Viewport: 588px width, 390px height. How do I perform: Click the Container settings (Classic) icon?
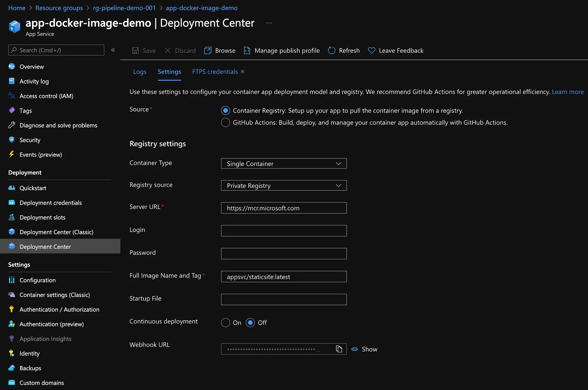[12, 295]
